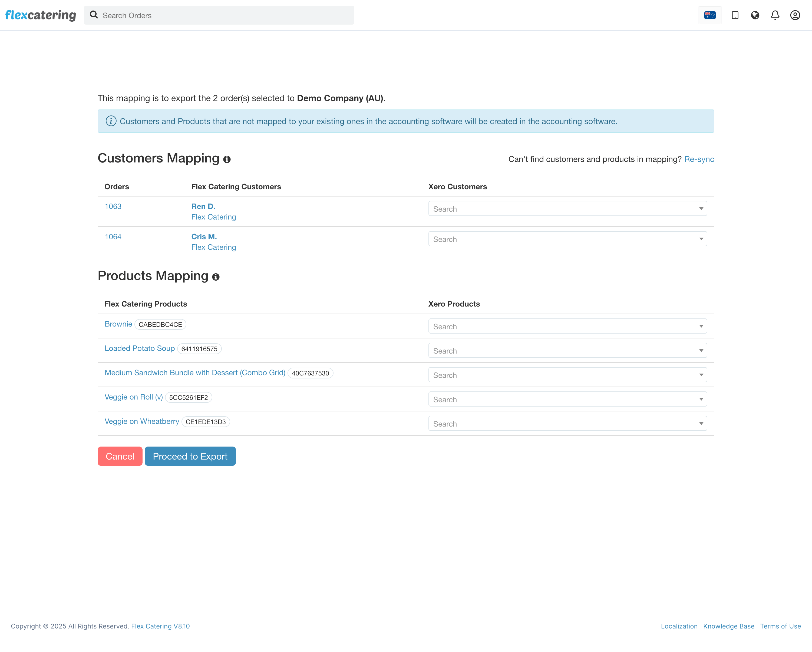812x652 pixels.
Task: Open the Knowledge Base link
Action: click(729, 626)
